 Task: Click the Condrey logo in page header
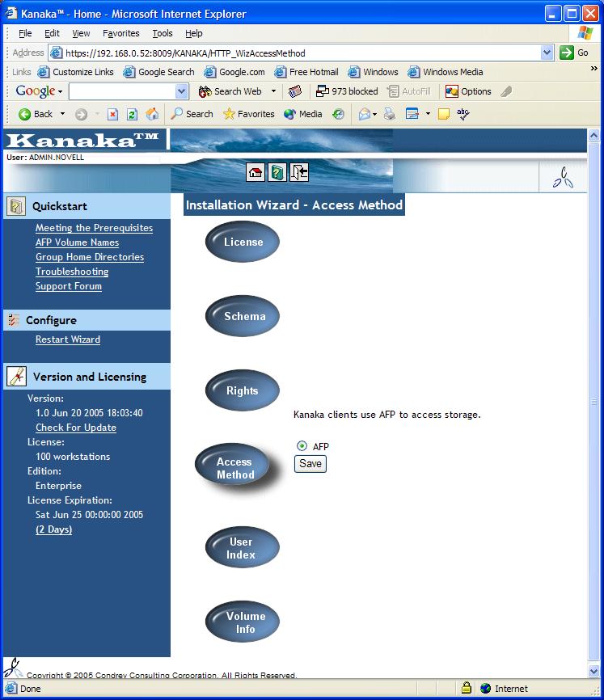(x=563, y=178)
